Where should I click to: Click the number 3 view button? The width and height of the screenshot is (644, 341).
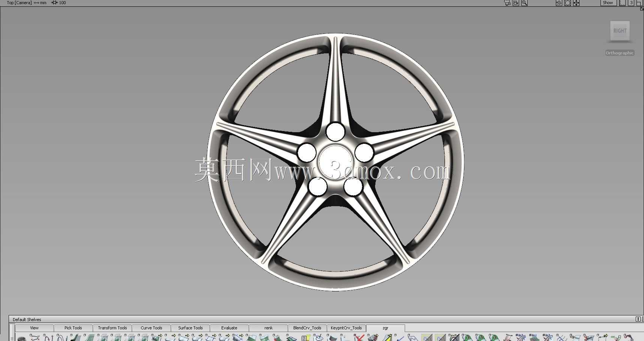(631, 3)
